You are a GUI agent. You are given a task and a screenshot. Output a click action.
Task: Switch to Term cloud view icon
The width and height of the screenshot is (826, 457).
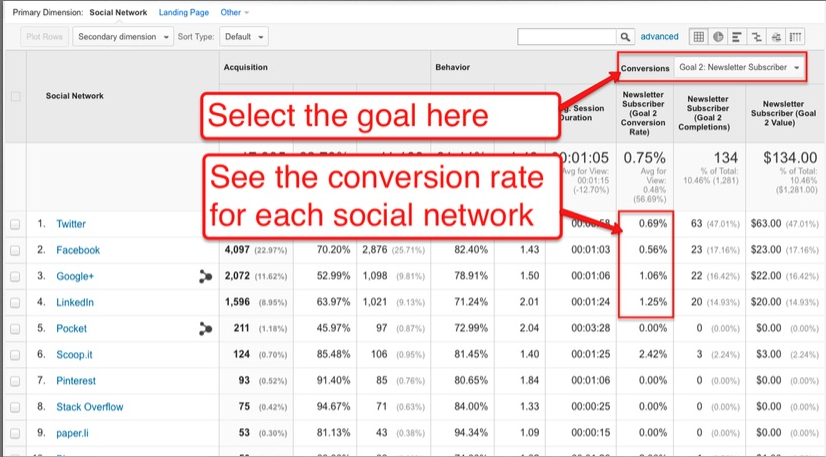tap(776, 37)
